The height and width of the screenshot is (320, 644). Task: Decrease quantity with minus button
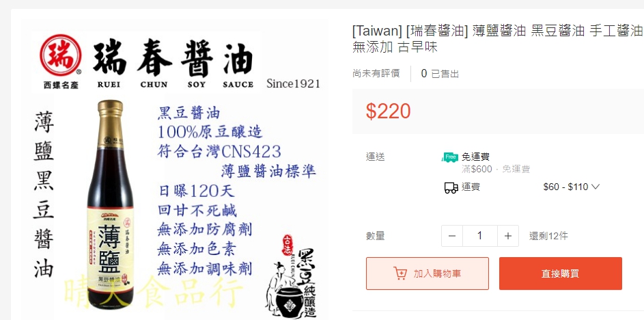pyautogui.click(x=452, y=236)
